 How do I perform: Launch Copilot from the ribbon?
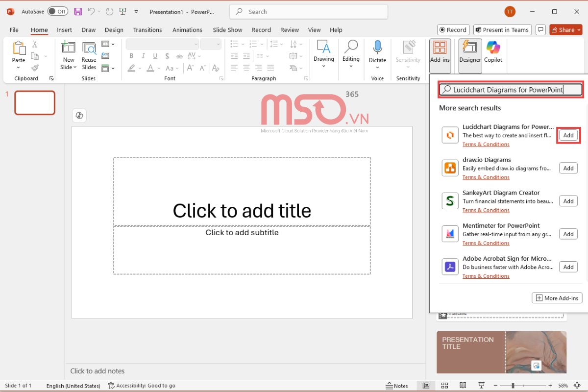click(493, 52)
